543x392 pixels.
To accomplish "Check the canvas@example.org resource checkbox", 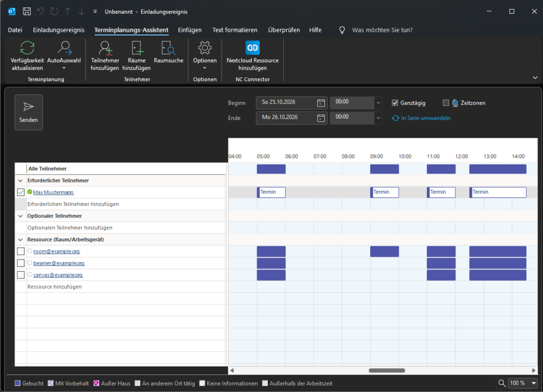I will point(21,275).
